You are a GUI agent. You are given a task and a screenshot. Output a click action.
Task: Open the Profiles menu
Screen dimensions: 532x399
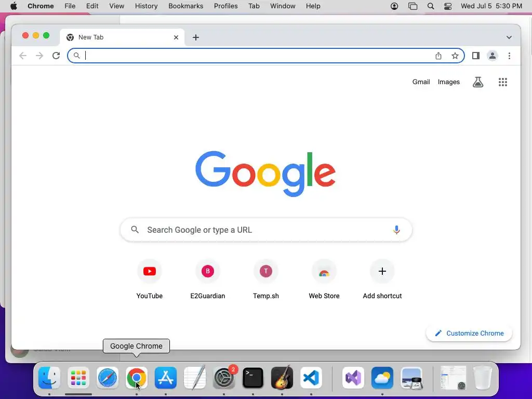tap(225, 6)
